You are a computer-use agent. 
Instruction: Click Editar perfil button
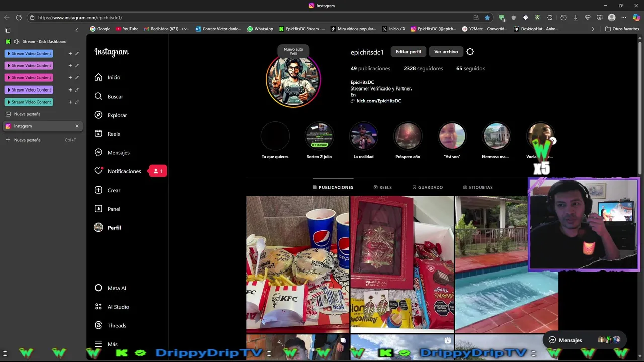tap(409, 52)
